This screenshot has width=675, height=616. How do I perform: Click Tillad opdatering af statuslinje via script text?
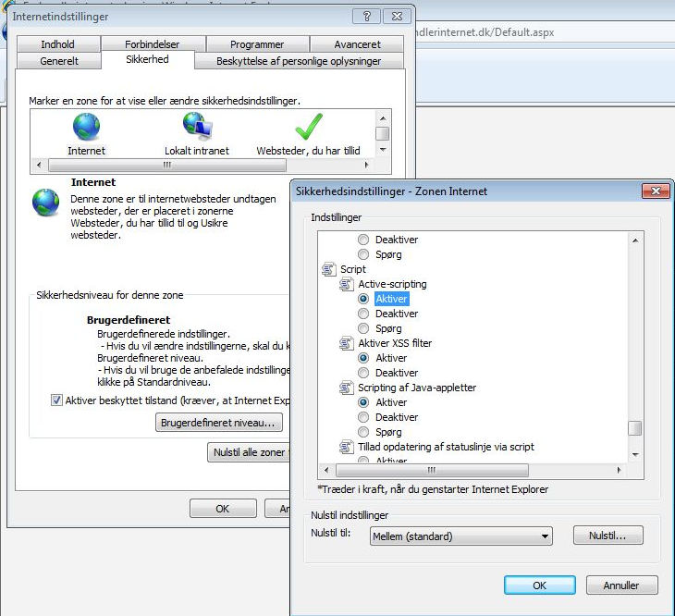coord(446,447)
